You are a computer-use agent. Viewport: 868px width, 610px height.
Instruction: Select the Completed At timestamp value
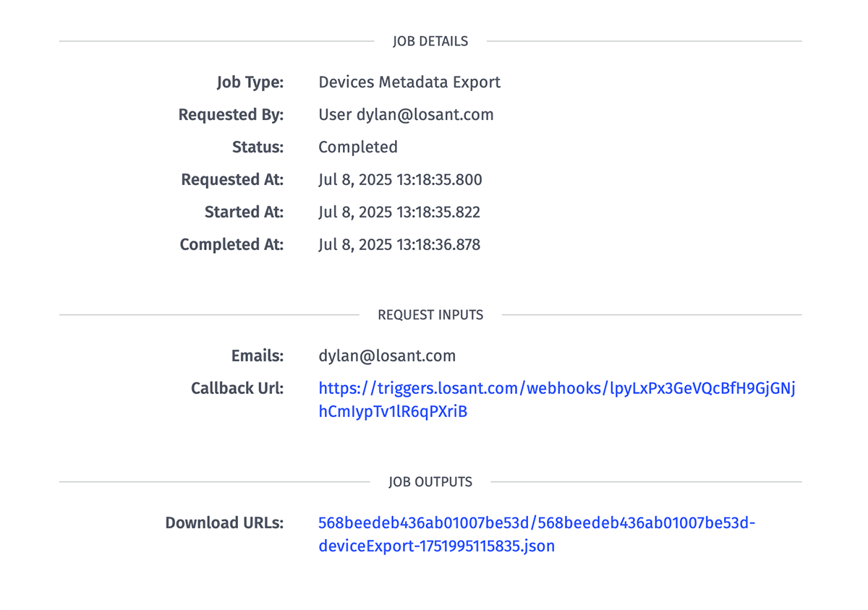[x=399, y=245]
